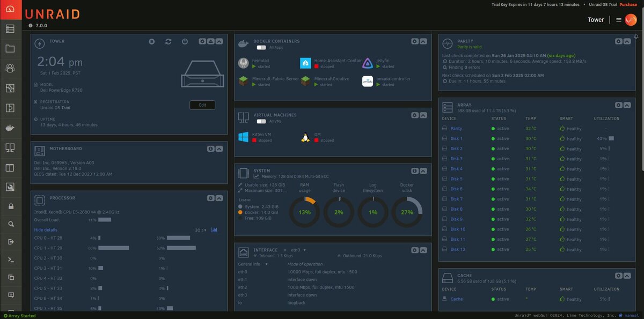
Task: Click the Purchase link
Action: 628,4
